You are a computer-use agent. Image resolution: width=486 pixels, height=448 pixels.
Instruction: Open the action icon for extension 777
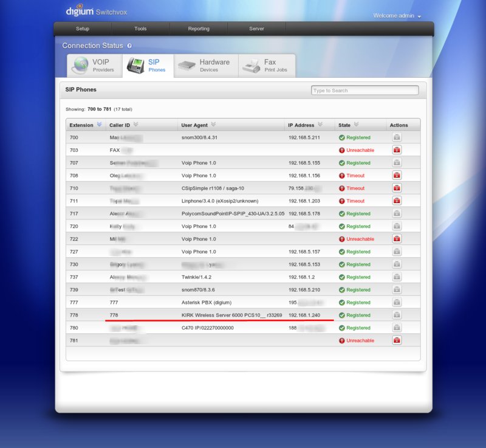(x=397, y=302)
